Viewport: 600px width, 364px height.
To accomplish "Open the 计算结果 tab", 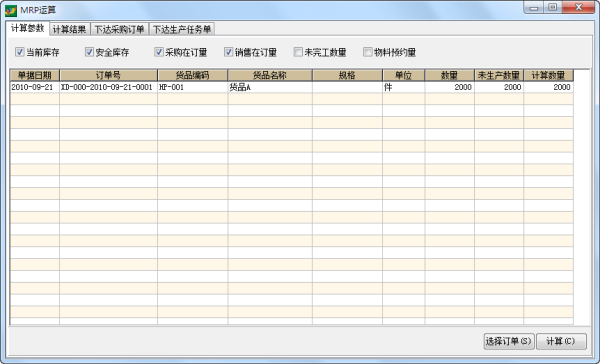I will pos(70,29).
